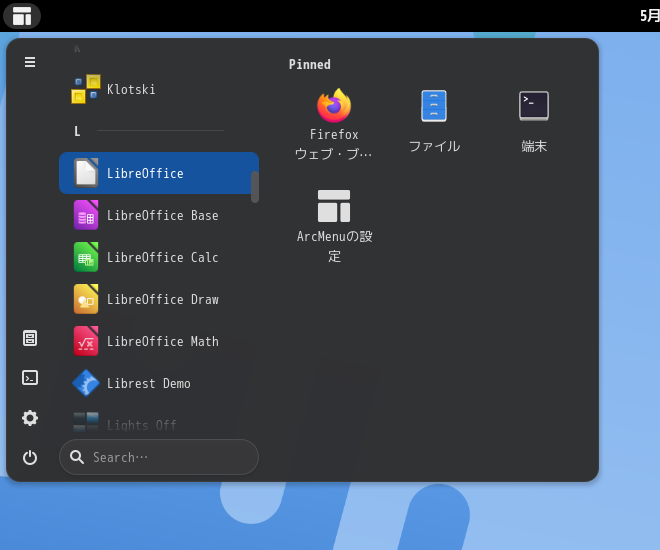Launch LibreOffice Calc
Screen dimensions: 660x550
point(159,257)
